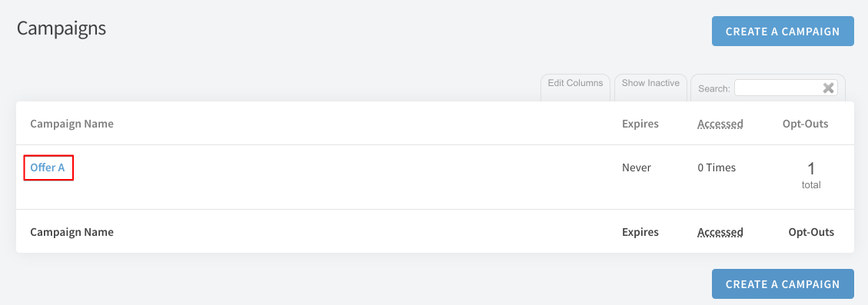Screen dimensions: 868x305
Task: Click the 0 Times accessed value
Action: coord(717,167)
